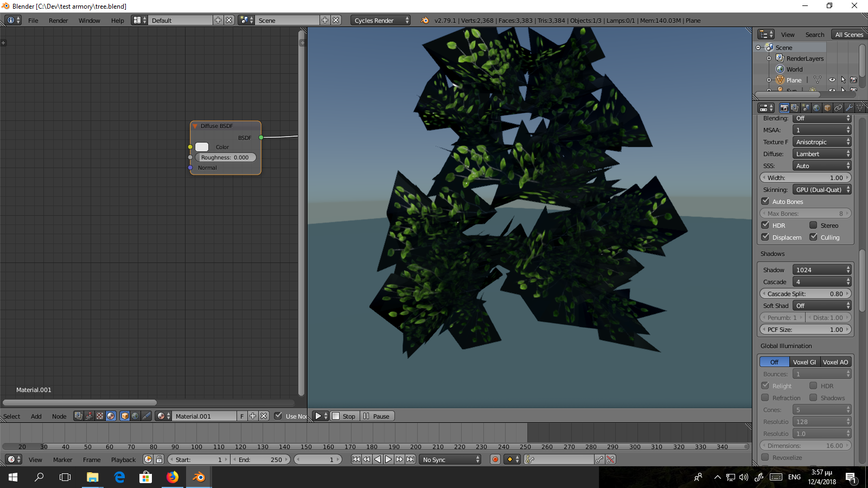Select the Render properties tab (camera icon)
This screenshot has width=868, height=488.
point(783,108)
